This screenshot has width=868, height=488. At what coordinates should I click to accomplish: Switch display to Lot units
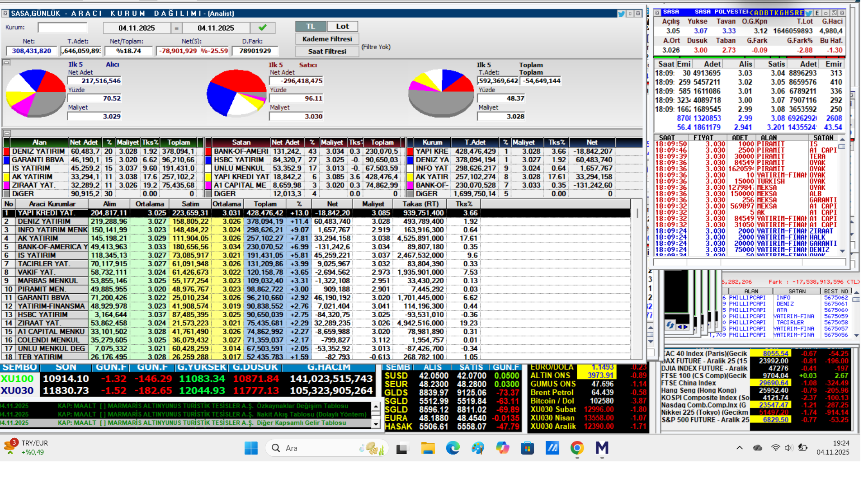pos(342,27)
